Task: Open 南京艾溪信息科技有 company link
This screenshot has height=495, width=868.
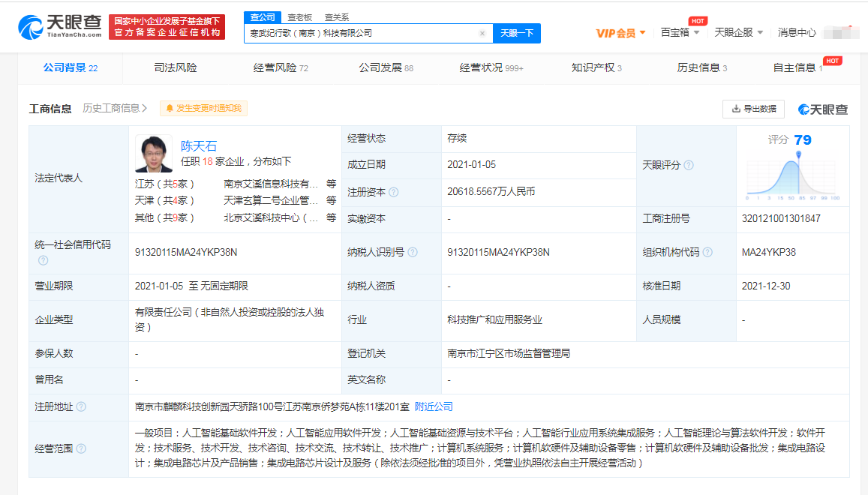Action: click(271, 184)
